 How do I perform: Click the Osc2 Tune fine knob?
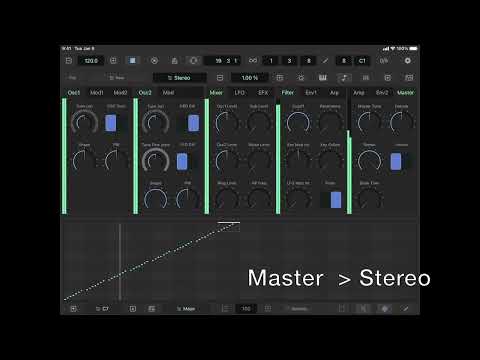[x=156, y=161]
